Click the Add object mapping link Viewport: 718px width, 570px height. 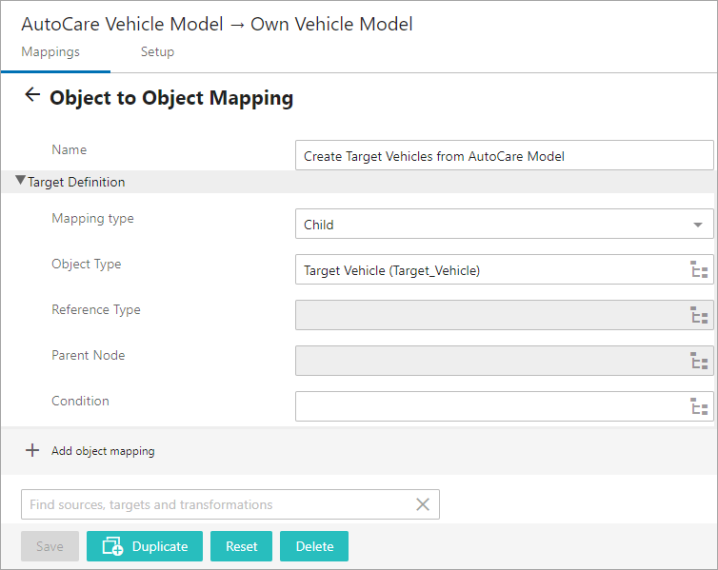click(x=103, y=451)
